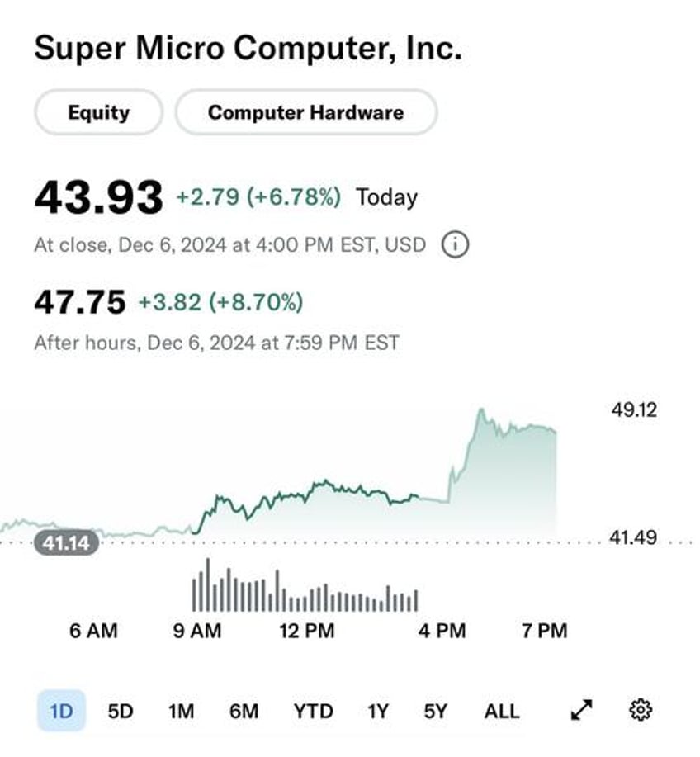Click the Equity tag
This screenshot has width=700, height=757.
pyautogui.click(x=98, y=112)
